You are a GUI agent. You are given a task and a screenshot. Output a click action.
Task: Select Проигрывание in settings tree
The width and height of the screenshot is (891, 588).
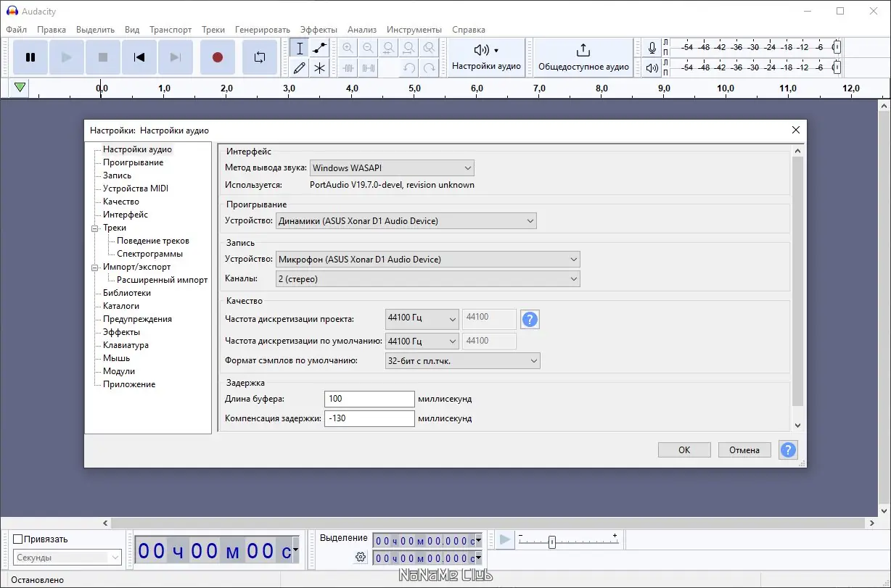click(x=133, y=162)
